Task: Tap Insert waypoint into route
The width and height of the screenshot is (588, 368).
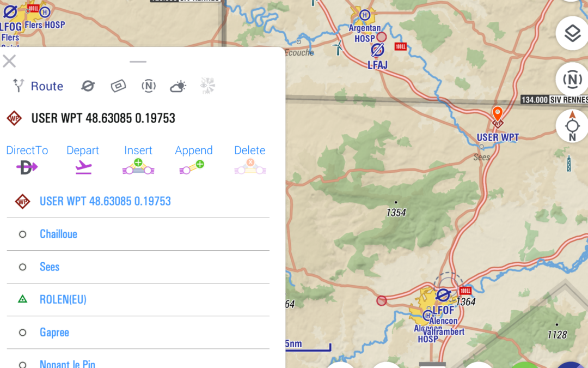Action: pyautogui.click(x=138, y=160)
